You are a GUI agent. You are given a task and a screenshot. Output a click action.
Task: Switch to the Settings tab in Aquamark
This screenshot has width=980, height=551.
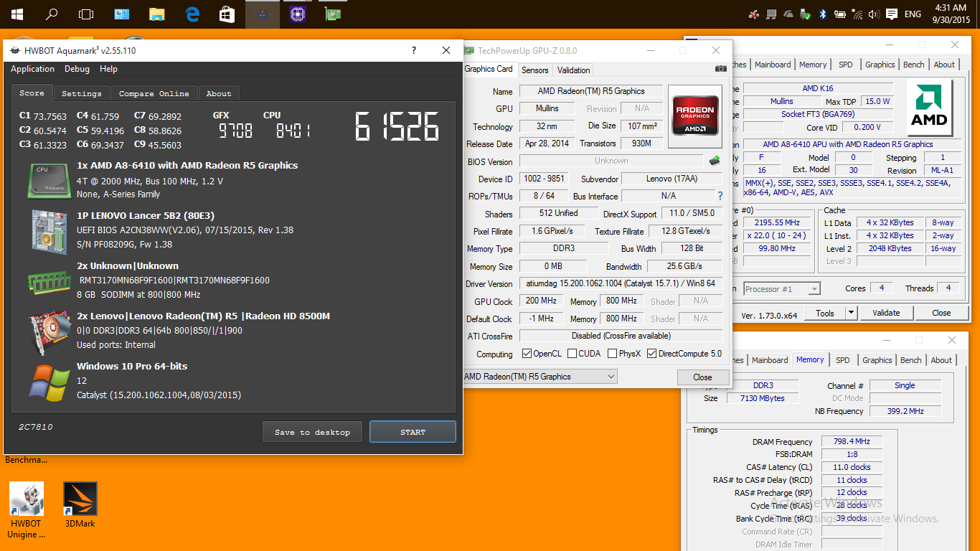82,94
